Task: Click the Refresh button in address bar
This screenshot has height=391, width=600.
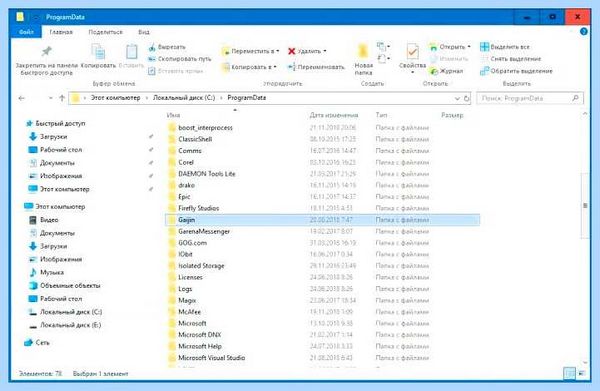Action: pyautogui.click(x=466, y=98)
